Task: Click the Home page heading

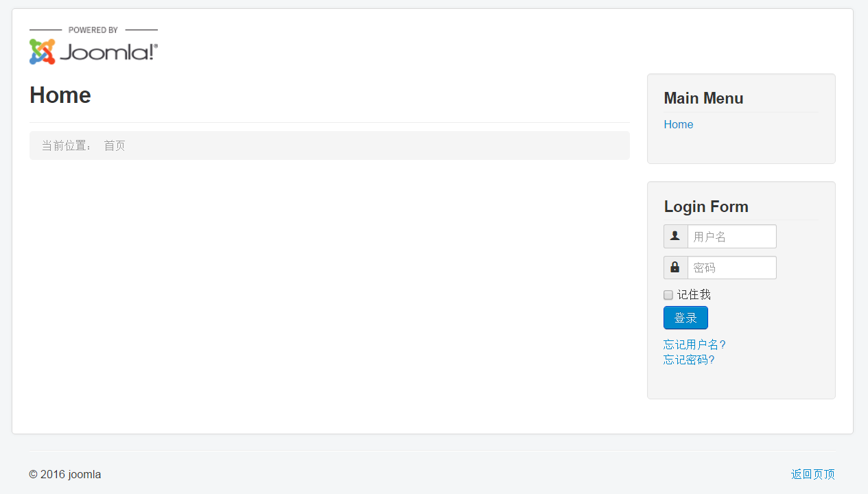Action: [x=60, y=95]
